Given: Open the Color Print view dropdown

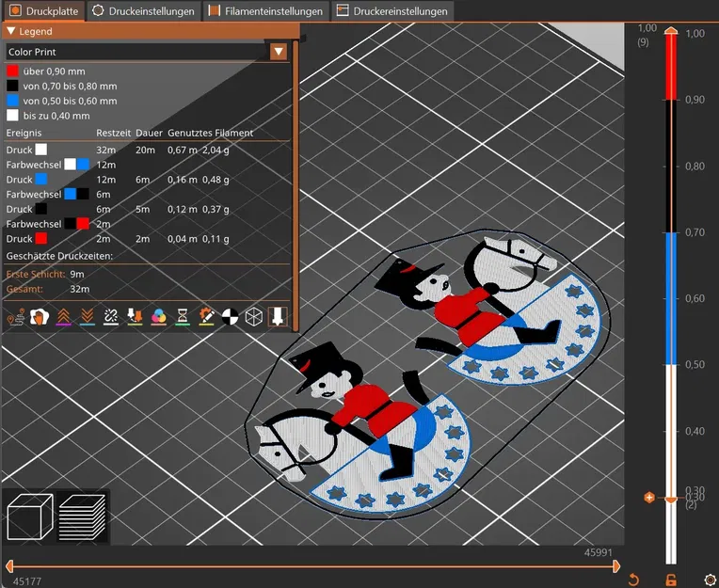Looking at the screenshot, I should pos(279,52).
